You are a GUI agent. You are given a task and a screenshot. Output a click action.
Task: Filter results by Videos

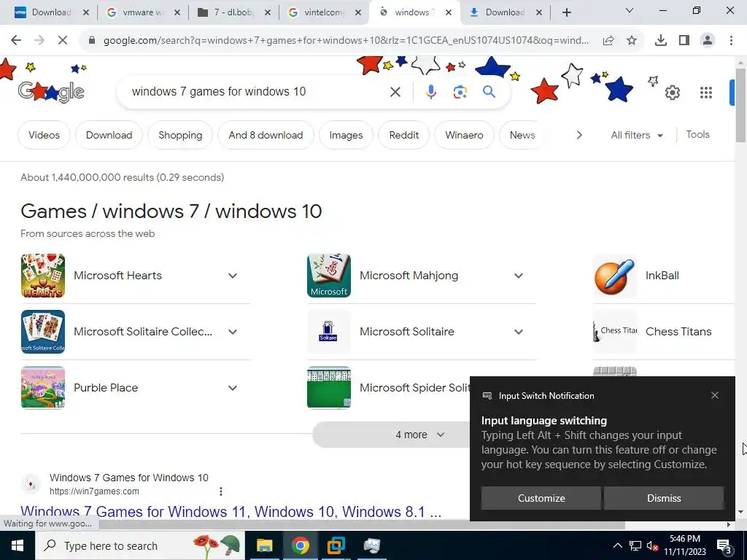(44, 135)
